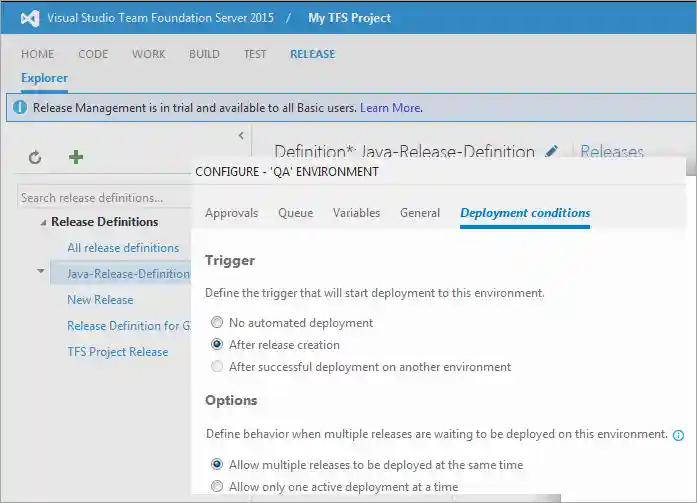This screenshot has width=697, height=503.
Task: Click the Definition*: Java-Release-Definition title
Action: [405, 152]
